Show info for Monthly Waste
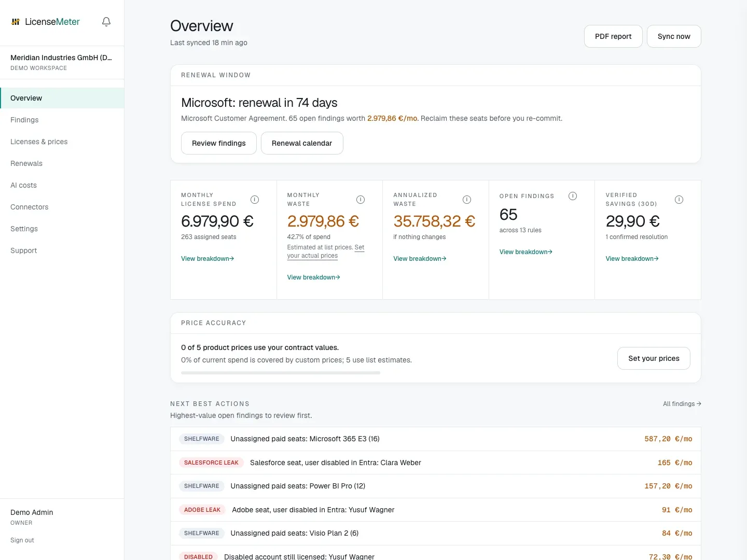The image size is (747, 560). coord(361,200)
